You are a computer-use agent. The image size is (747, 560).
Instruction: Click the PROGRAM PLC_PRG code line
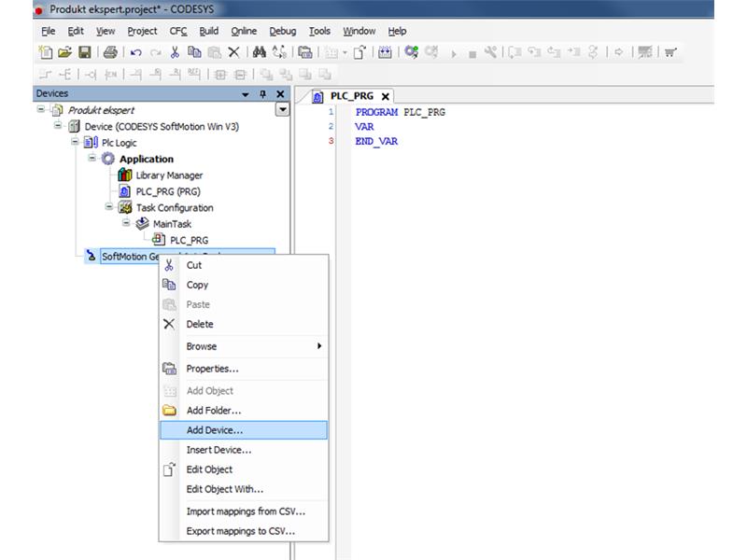click(401, 112)
